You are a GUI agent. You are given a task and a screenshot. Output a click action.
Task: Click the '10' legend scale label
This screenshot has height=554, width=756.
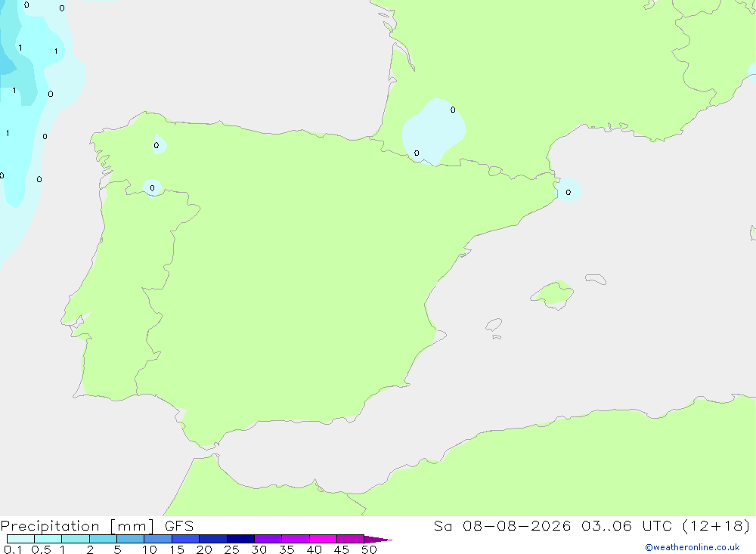(x=150, y=549)
